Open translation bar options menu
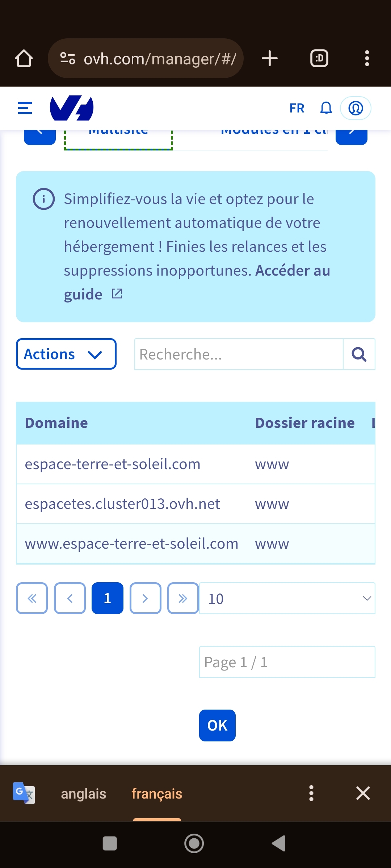This screenshot has height=868, width=391. click(311, 793)
